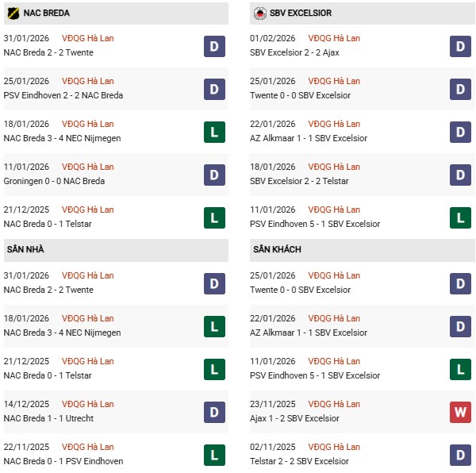Image resolution: width=476 pixels, height=473 pixels.
Task: Click the SBV Excelsior 2-2 Ajax match result
Action: pos(303,52)
